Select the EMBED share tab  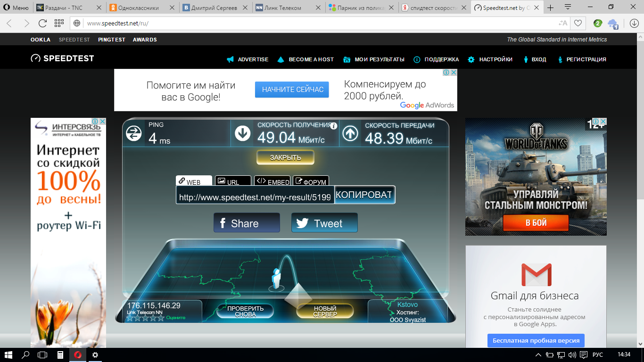point(272,181)
